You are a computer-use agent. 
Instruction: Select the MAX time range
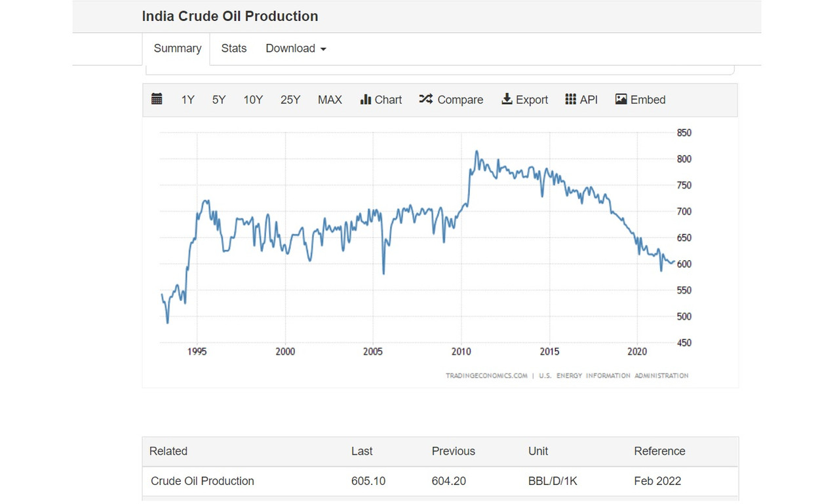330,100
